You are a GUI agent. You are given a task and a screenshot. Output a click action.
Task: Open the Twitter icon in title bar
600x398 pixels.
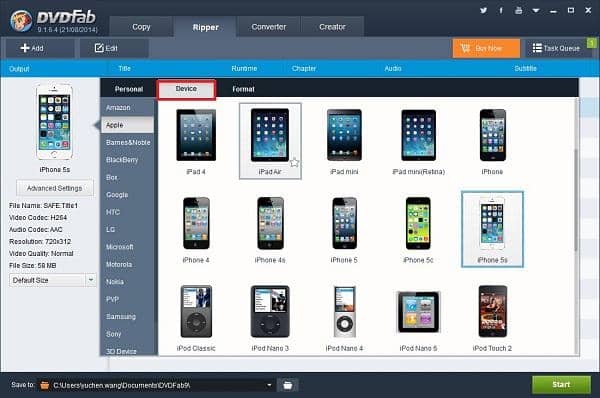coord(483,11)
